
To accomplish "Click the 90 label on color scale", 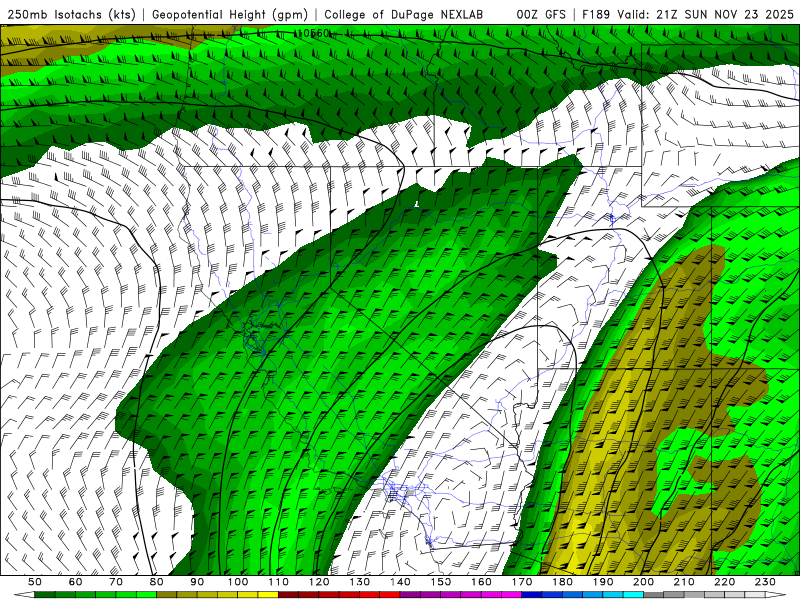I will [197, 582].
